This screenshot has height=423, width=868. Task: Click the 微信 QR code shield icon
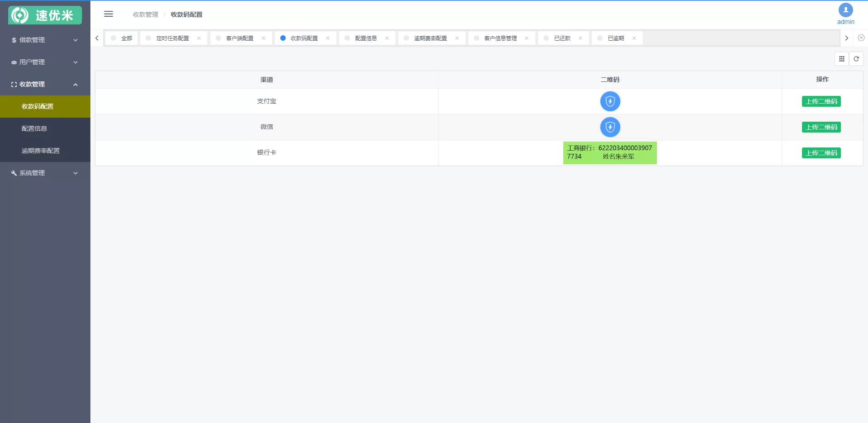tap(610, 127)
